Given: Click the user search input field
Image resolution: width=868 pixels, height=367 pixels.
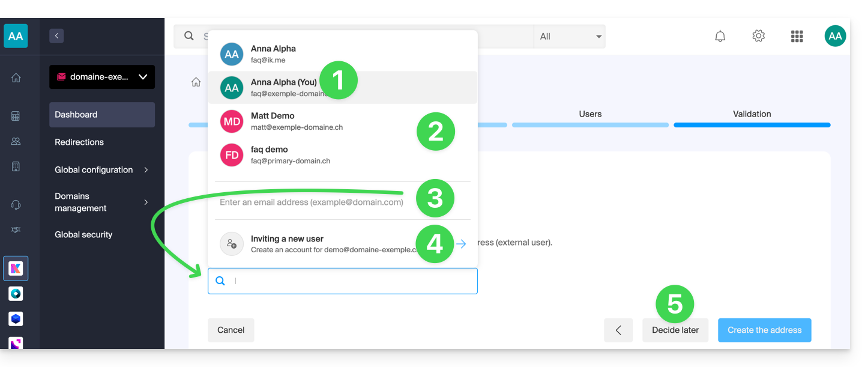Looking at the screenshot, I should click(343, 281).
